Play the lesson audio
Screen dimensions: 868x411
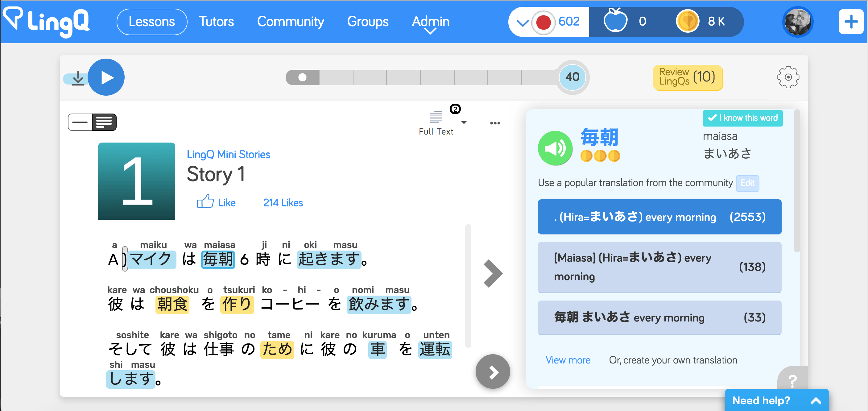(x=106, y=77)
